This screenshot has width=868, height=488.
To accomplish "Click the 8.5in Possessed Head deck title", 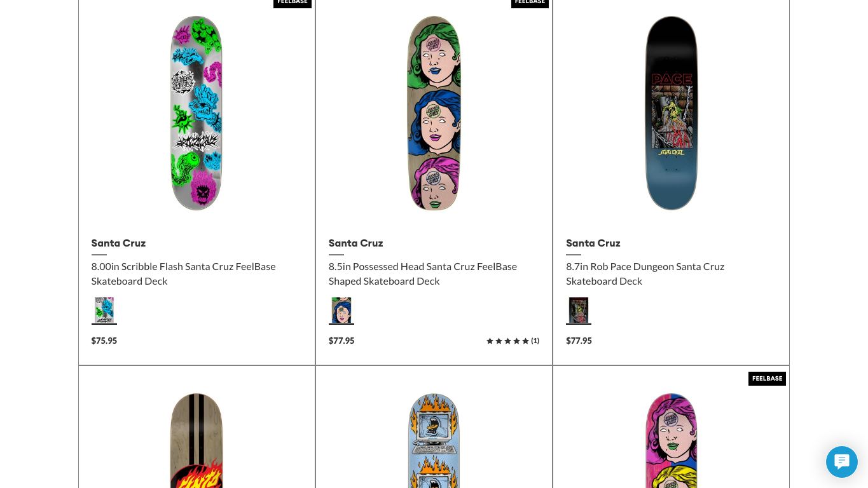I will tap(423, 273).
